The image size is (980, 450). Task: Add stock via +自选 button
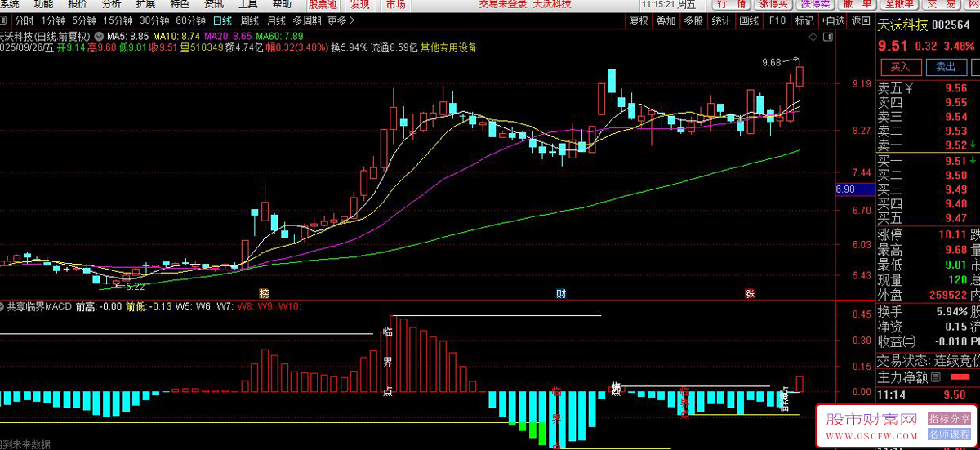[x=832, y=21]
